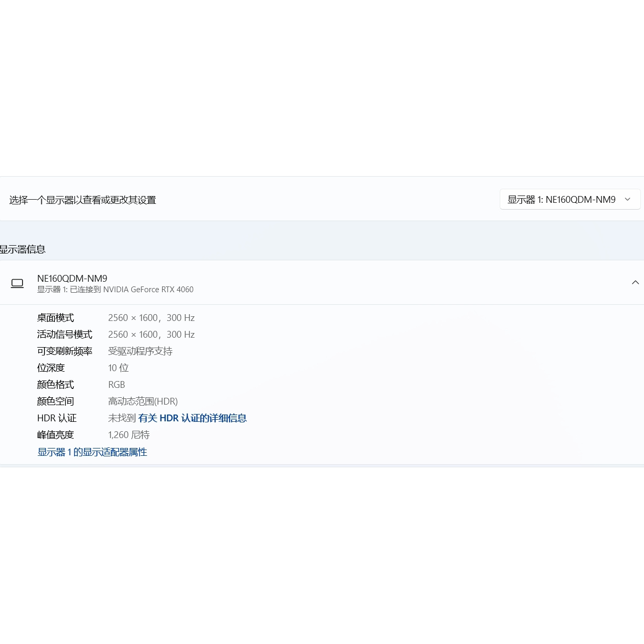
Task: Click the laptop display icon
Action: [x=17, y=283]
